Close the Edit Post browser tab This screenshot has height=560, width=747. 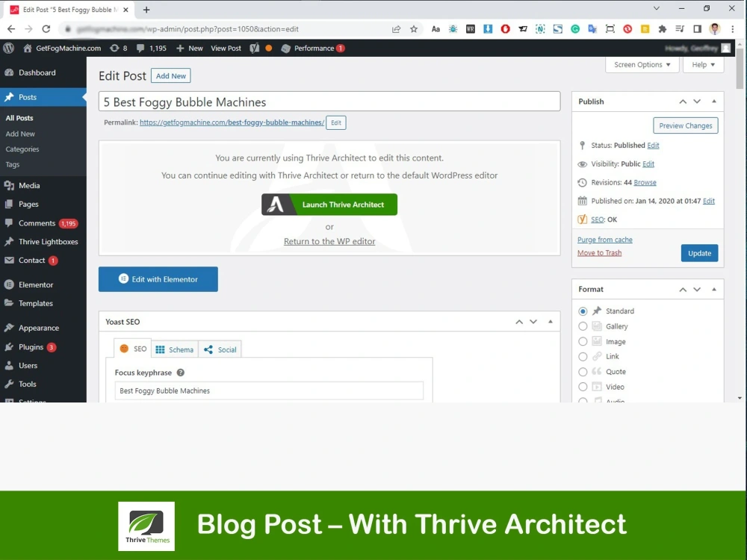coord(125,10)
